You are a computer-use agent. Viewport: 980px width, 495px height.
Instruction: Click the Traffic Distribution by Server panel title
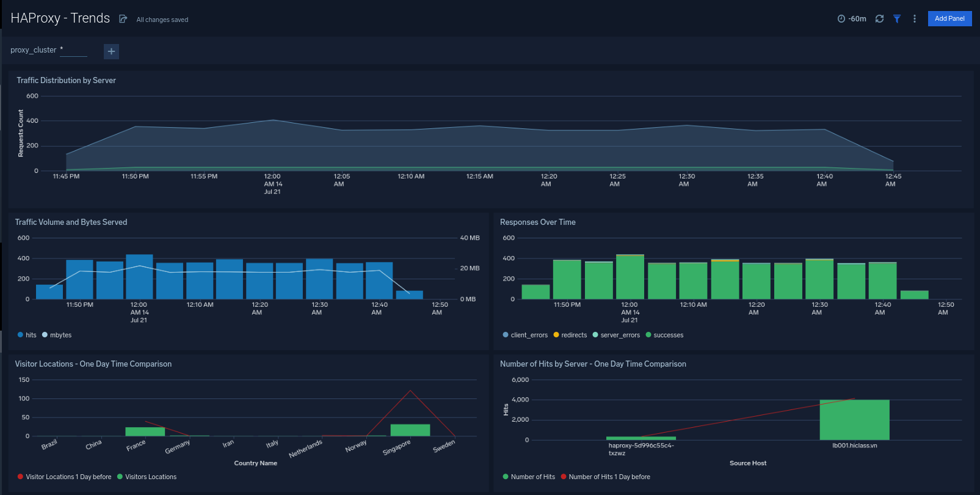pyautogui.click(x=66, y=80)
